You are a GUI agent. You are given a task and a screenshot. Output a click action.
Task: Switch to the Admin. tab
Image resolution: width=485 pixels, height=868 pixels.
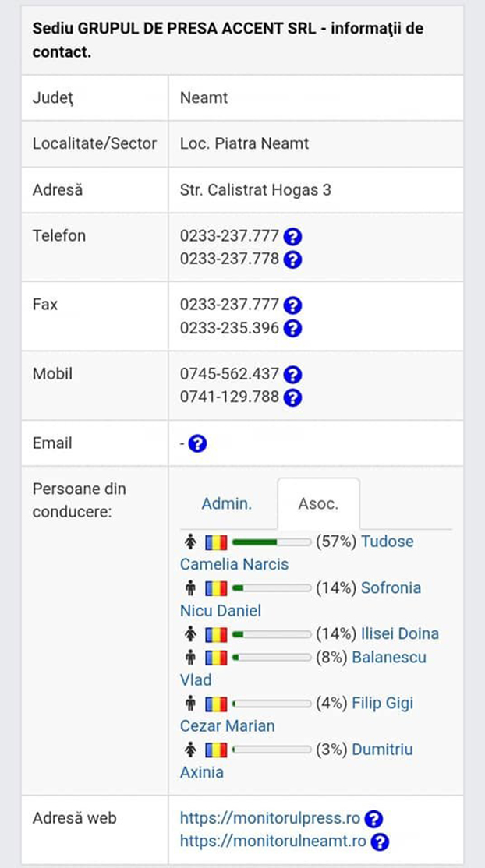tap(227, 503)
